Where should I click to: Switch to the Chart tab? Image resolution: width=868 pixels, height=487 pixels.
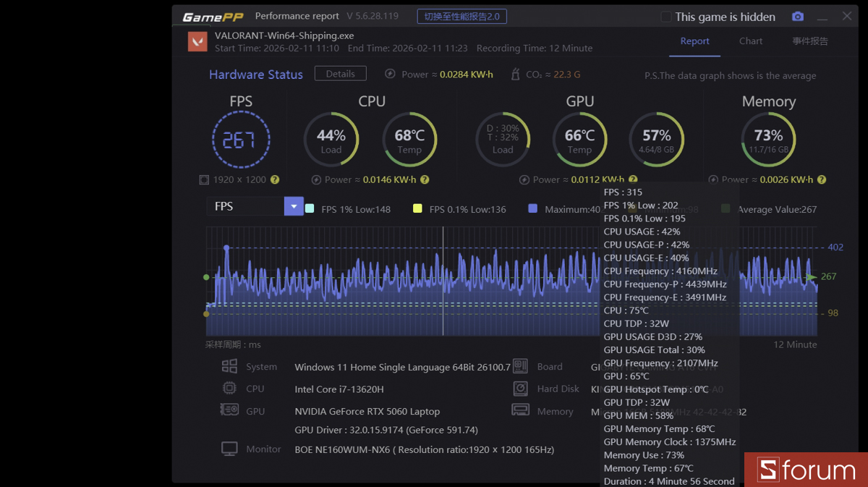[750, 41]
